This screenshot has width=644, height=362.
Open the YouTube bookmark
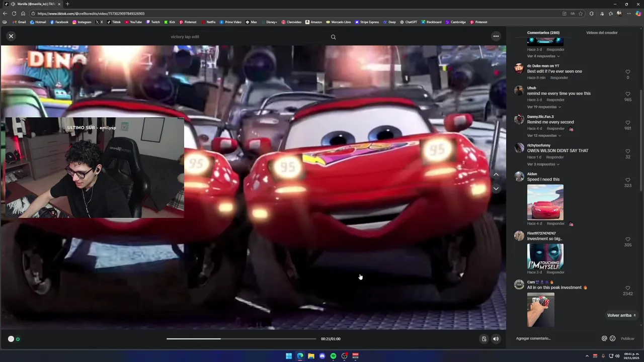tap(133, 22)
